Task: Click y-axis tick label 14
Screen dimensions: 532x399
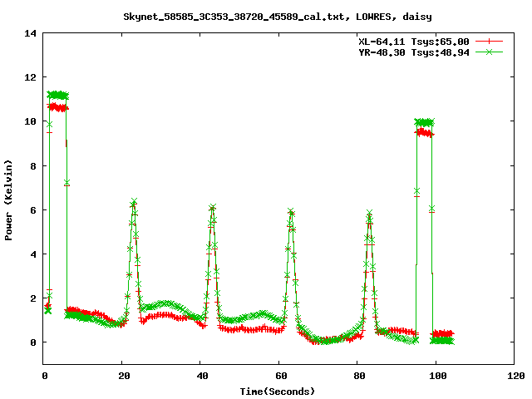Action: pos(30,33)
